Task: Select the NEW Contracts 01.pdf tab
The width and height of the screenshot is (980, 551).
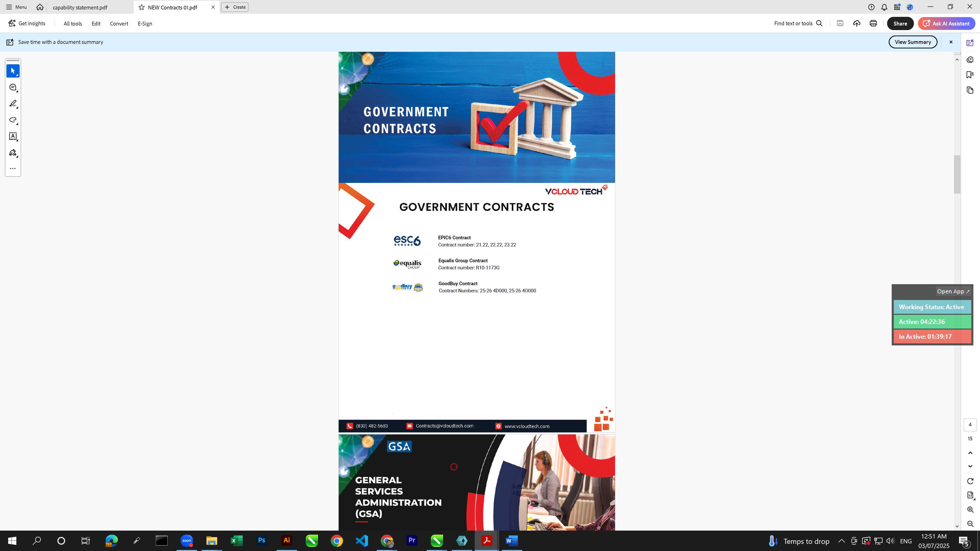Action: pos(172,7)
